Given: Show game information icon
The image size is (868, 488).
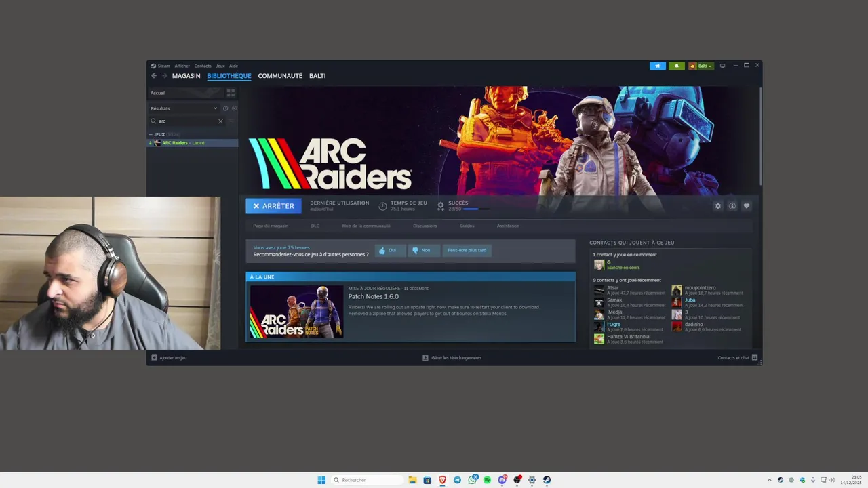Looking at the screenshot, I should point(732,206).
